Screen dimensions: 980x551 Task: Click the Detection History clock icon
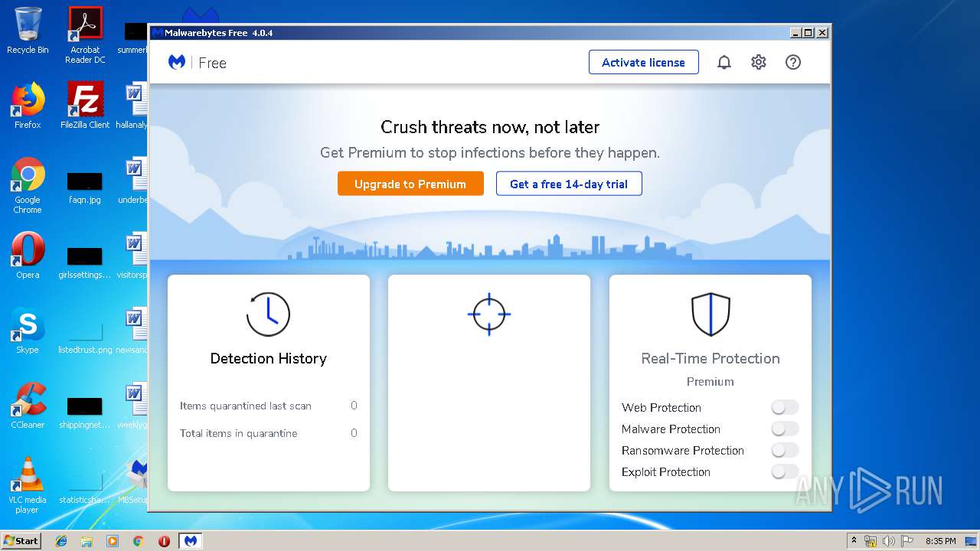coord(268,314)
